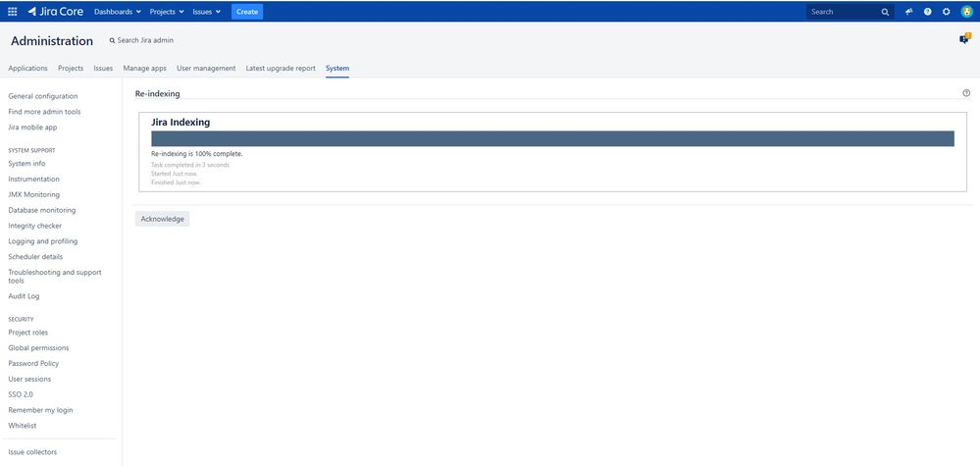Screen dimensions: 980x466
Task: Open the administration gear icon
Action: (x=947, y=12)
